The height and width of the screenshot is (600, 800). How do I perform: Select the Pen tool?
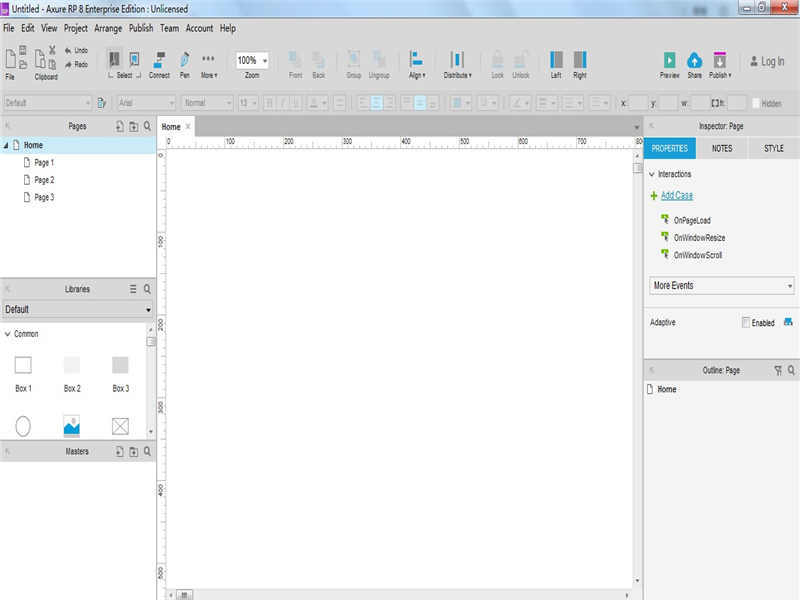(185, 60)
